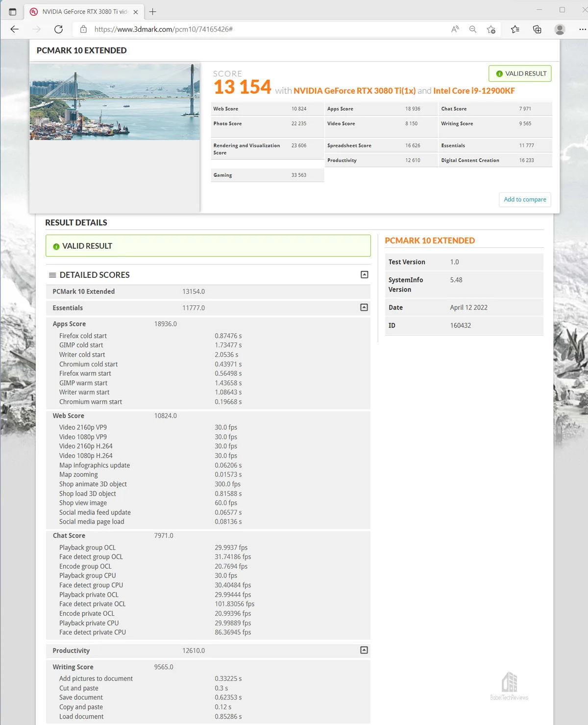Click the Add to compare button
Viewport: 588px width, 725px height.
525,199
